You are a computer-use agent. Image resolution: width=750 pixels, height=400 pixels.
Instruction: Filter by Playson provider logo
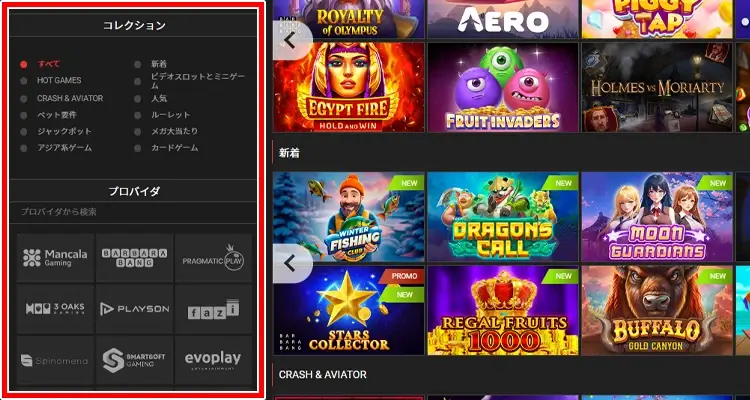point(134,309)
